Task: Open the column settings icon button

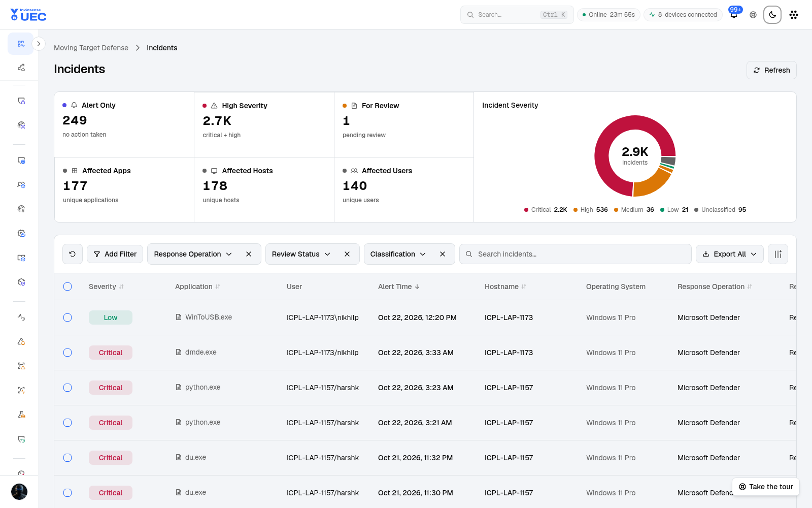Action: 778,254
